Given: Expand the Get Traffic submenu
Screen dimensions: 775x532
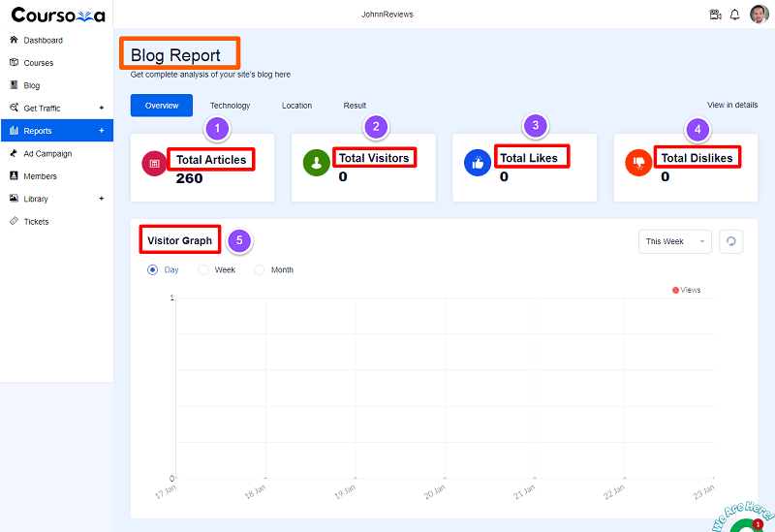Looking at the screenshot, I should [x=102, y=108].
